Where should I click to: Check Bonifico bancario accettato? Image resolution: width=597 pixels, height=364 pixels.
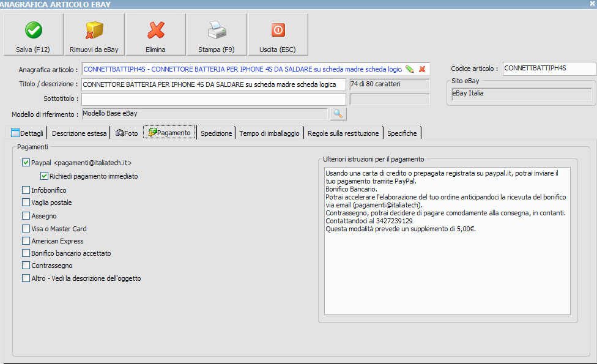click(26, 253)
